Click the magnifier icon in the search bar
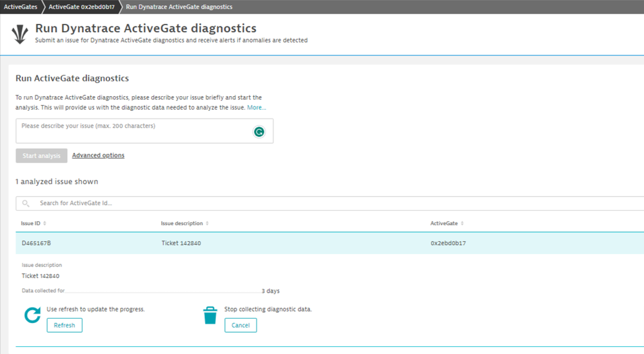The width and height of the screenshot is (644, 354). 26,203
